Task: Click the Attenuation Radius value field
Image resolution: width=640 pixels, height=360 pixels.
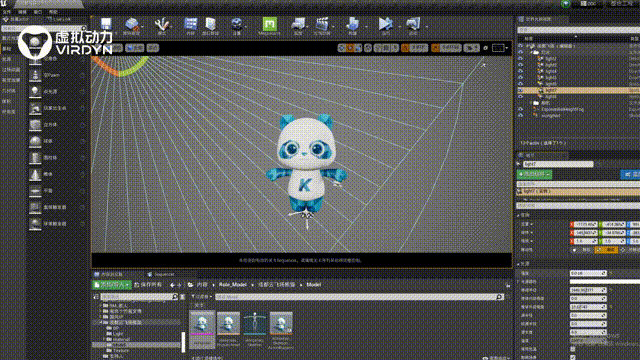Action: coord(588,290)
